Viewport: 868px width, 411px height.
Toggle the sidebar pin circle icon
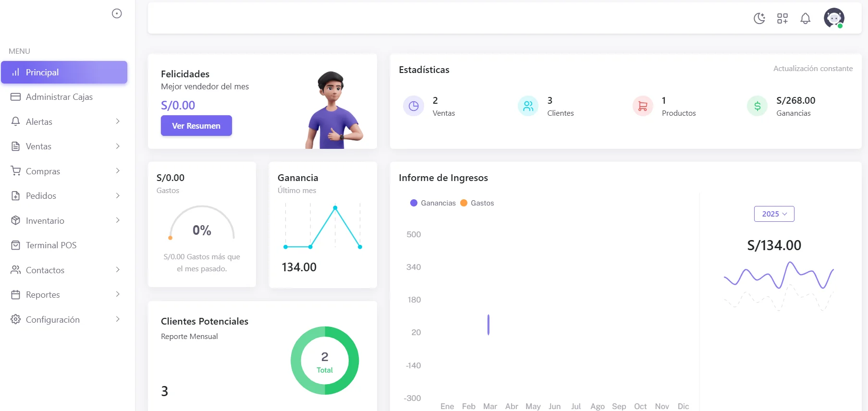click(117, 13)
